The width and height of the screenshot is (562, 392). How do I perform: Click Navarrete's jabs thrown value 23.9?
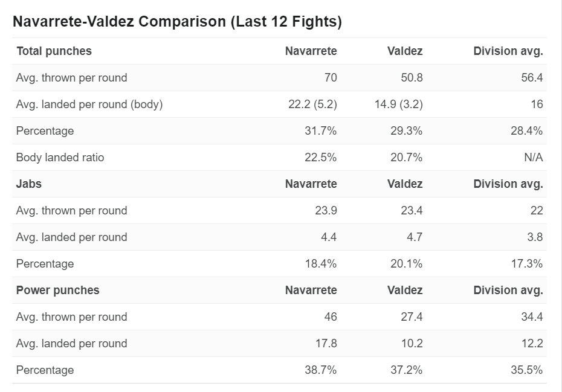pos(326,210)
